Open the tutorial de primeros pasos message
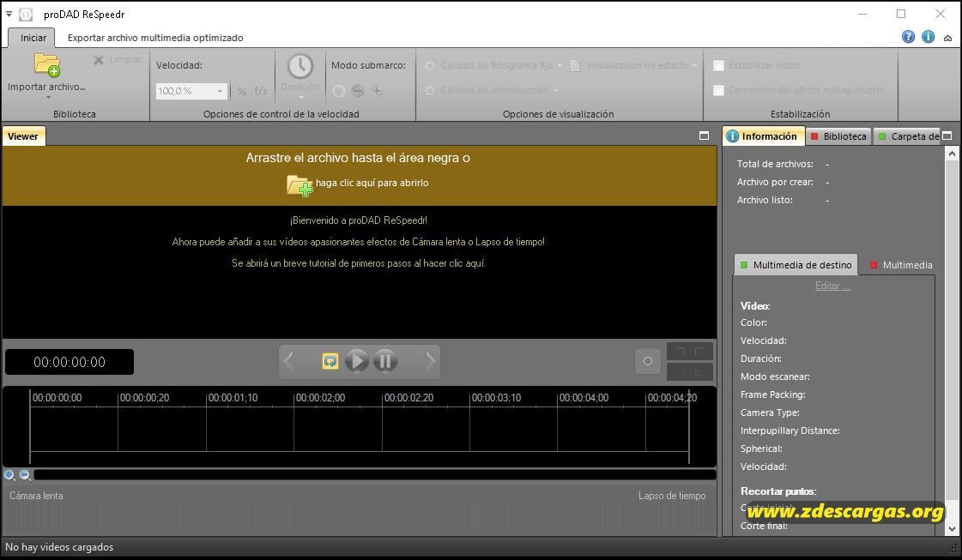 coord(359,263)
